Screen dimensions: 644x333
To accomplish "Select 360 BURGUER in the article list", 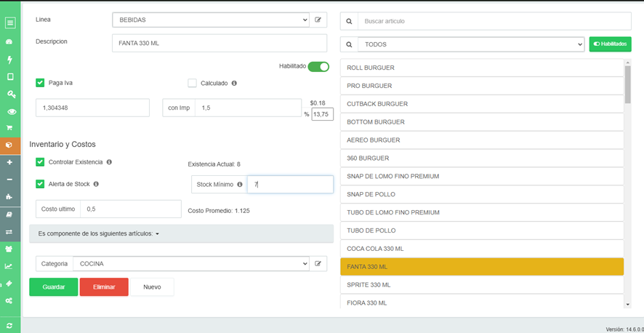I will (482, 158).
